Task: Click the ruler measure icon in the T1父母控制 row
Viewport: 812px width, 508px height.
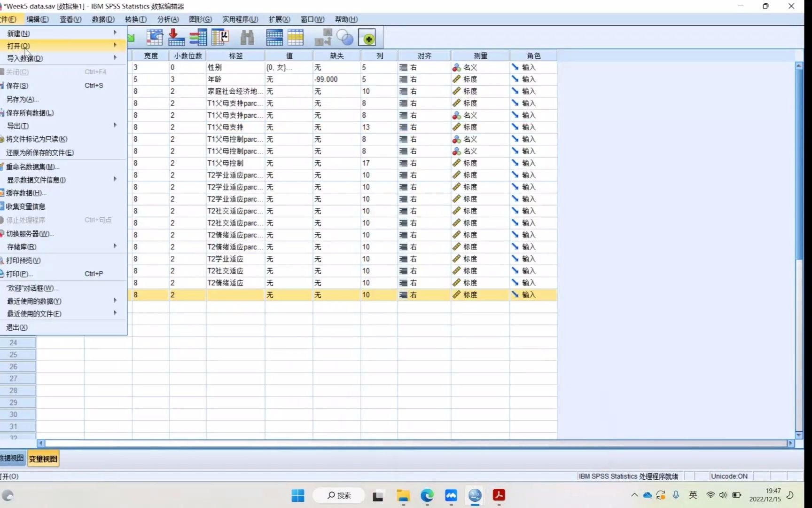Action: click(456, 163)
